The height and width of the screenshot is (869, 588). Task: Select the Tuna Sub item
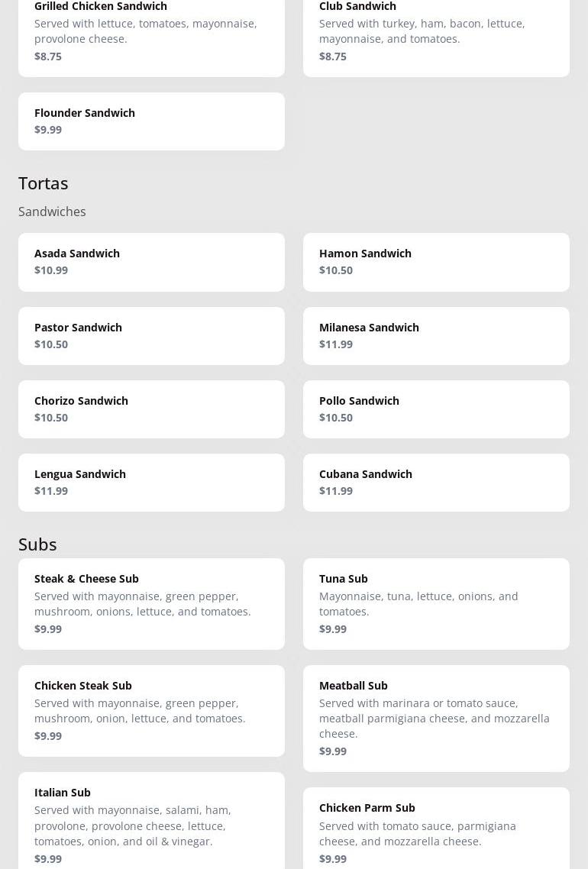(436, 603)
